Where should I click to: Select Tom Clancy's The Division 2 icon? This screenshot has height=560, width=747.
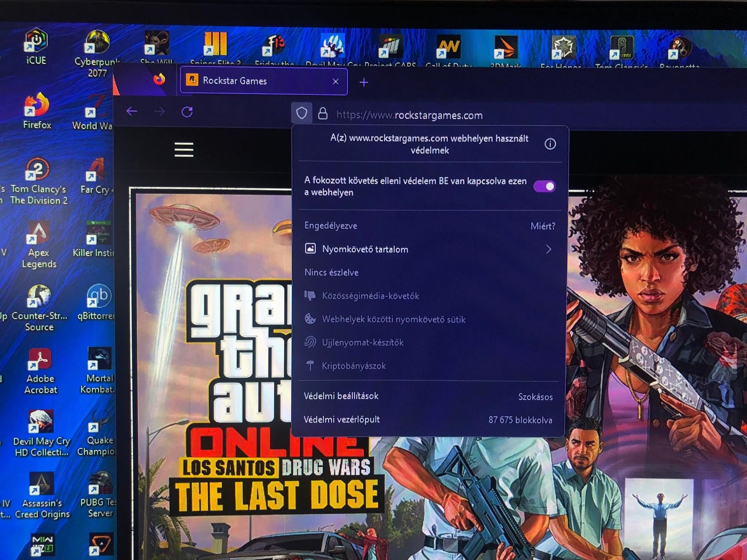[x=38, y=182]
